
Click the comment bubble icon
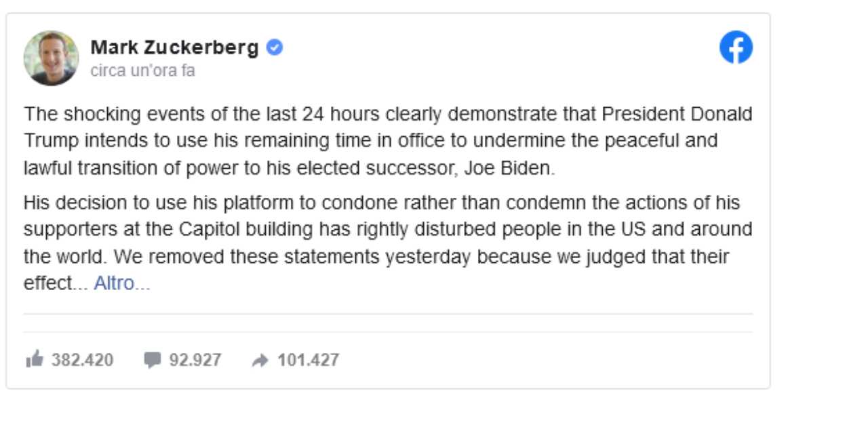(x=153, y=361)
